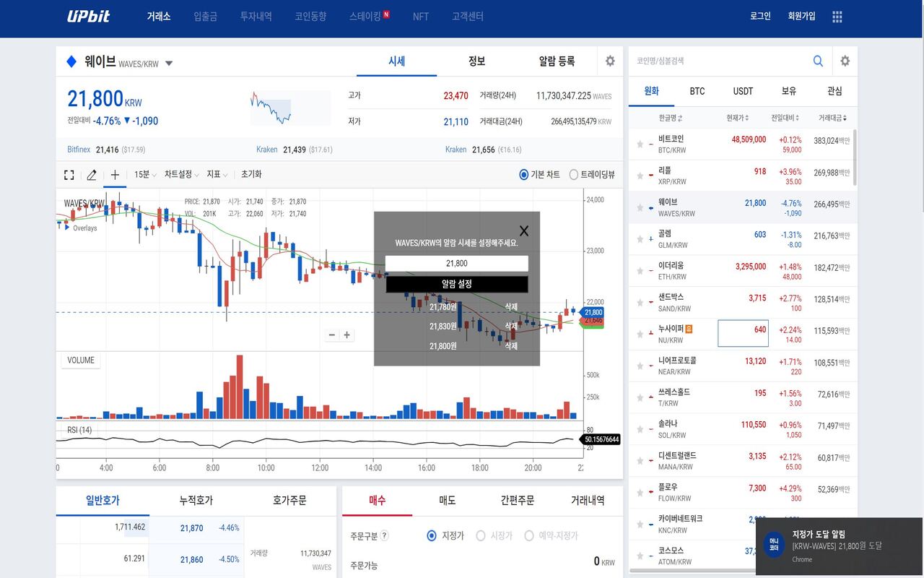Screen dimensions: 924x578
Task: Delete the 21,800원 alarm
Action: (x=511, y=346)
